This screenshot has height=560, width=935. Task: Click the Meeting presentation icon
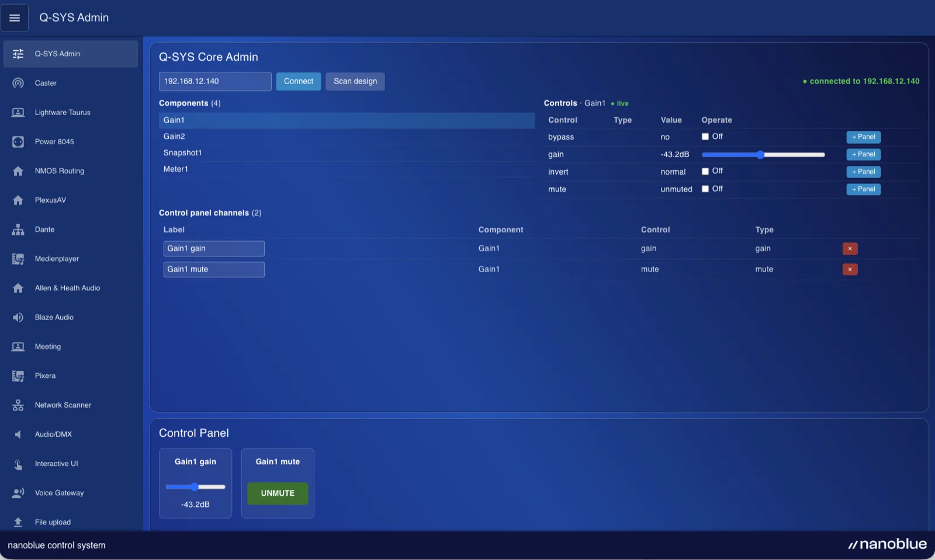[18, 346]
